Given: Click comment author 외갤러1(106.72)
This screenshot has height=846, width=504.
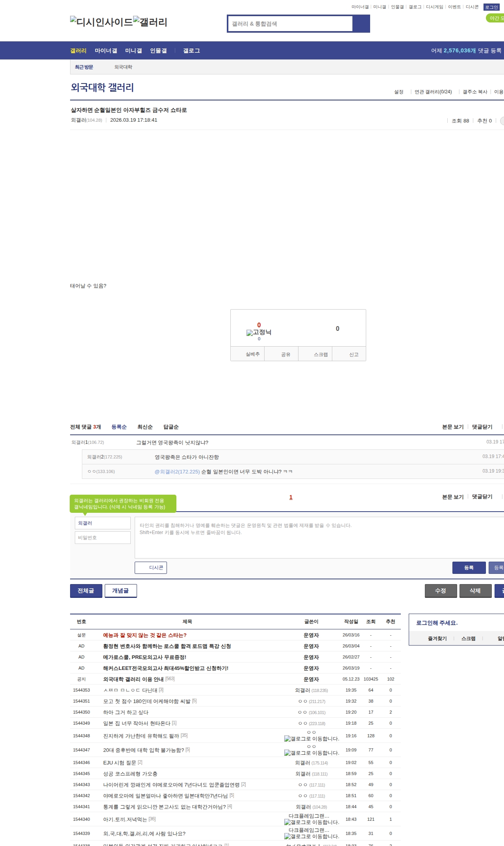Looking at the screenshot, I should point(88,443).
